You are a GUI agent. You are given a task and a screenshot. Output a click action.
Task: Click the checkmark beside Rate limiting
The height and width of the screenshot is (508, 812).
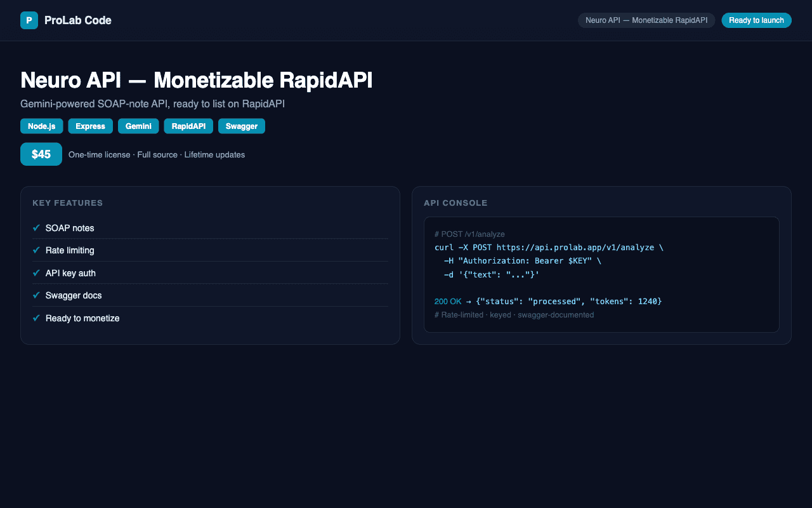click(x=36, y=250)
